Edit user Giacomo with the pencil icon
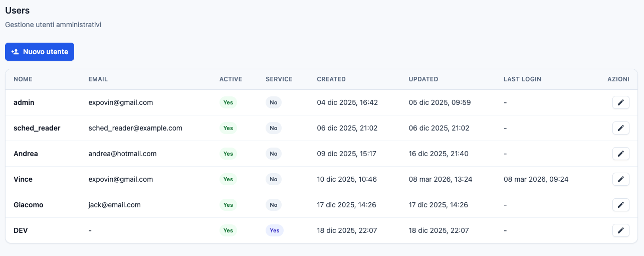 (x=620, y=205)
